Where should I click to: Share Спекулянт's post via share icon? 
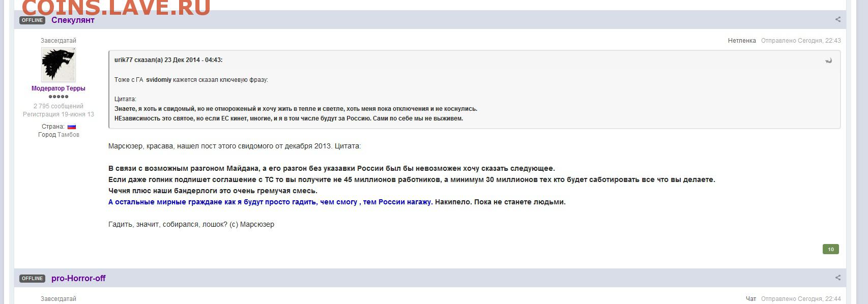837,20
